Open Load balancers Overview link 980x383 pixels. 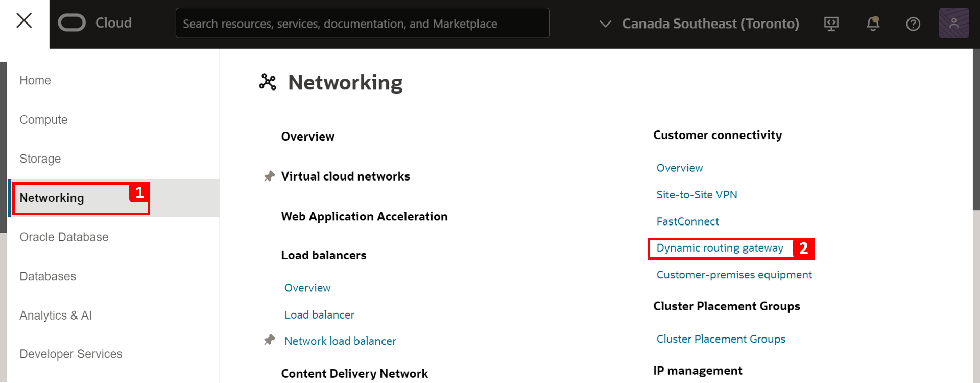pos(307,288)
